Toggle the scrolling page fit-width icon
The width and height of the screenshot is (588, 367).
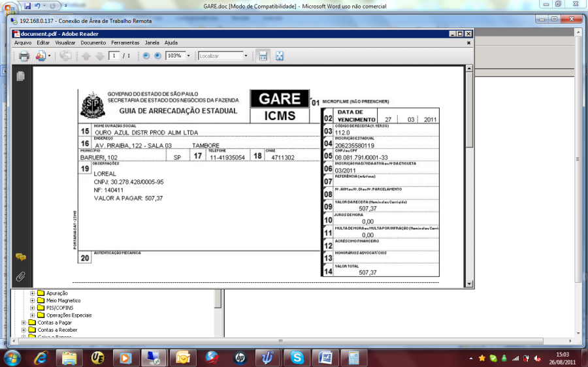click(263, 56)
